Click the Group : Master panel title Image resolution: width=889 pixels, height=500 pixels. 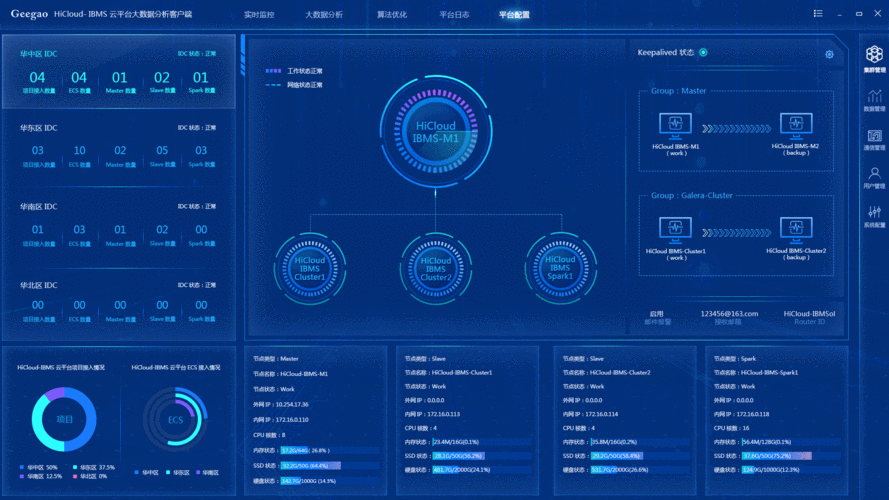(x=678, y=91)
